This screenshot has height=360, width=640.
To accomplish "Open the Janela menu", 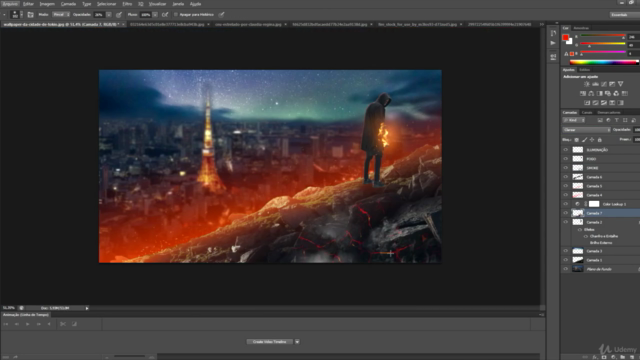I will tap(178, 4).
